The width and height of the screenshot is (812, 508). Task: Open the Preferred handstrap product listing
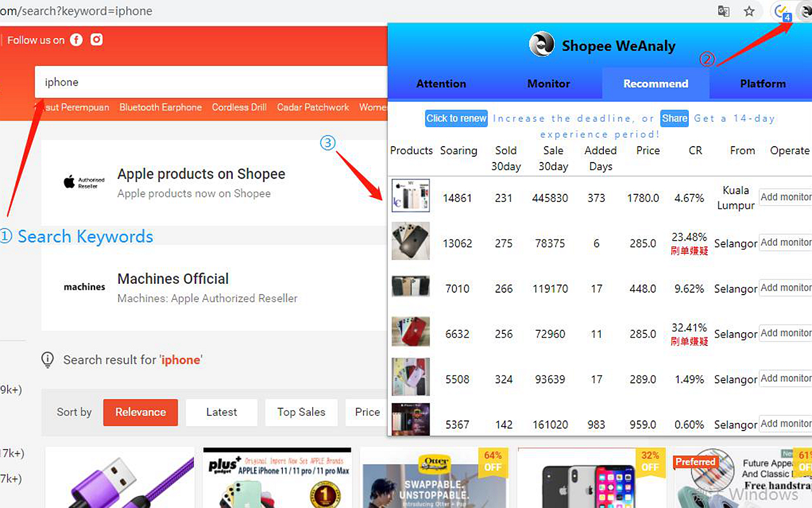click(x=743, y=478)
